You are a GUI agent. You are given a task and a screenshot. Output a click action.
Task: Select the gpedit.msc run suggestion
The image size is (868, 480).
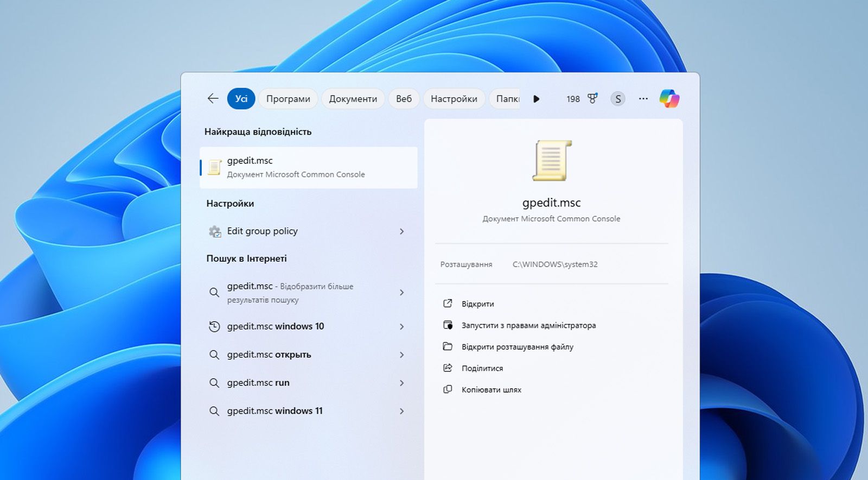(309, 383)
